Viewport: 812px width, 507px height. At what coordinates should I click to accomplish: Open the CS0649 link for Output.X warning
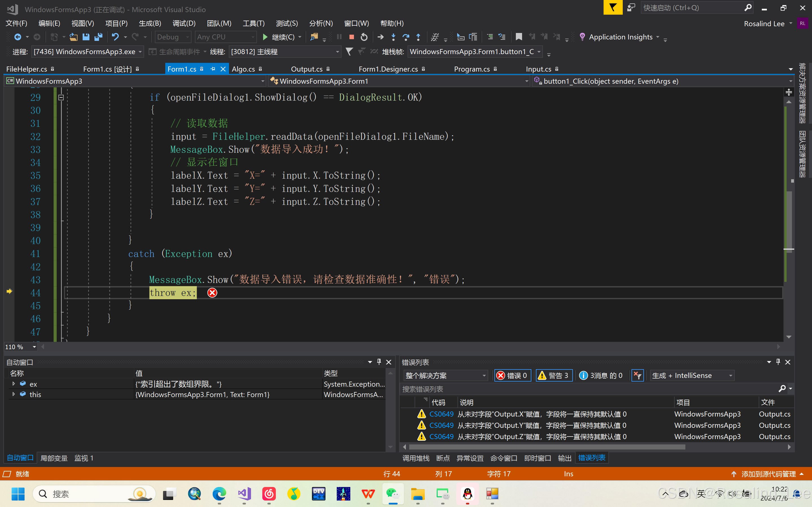[x=441, y=414]
